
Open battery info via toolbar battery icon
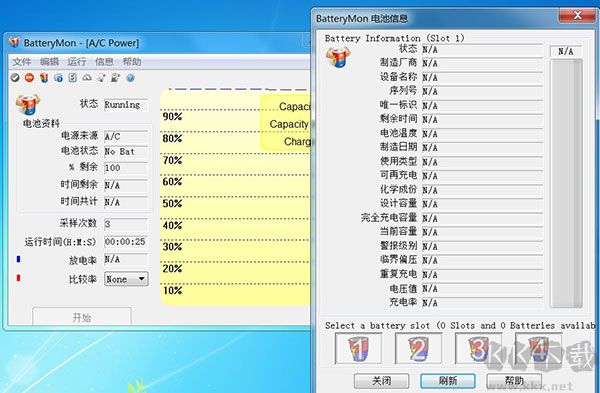click(44, 78)
